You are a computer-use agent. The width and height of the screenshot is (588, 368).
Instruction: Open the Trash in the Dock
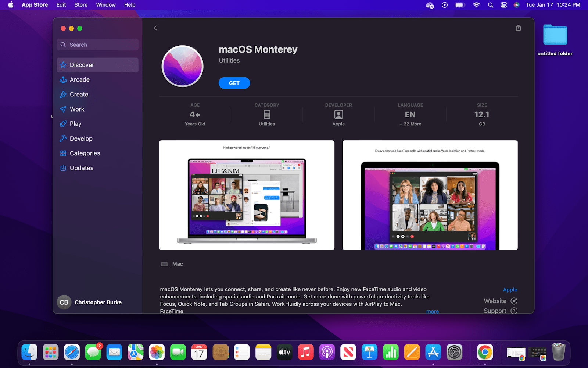[559, 352]
